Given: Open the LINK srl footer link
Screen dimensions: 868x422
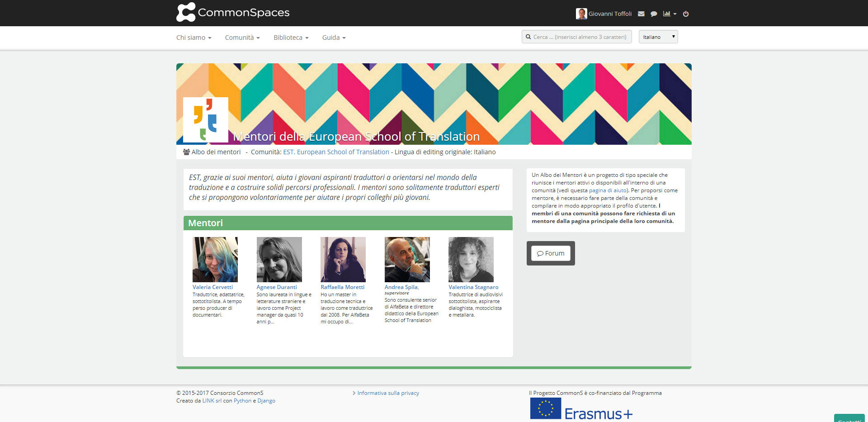Looking at the screenshot, I should pyautogui.click(x=212, y=401).
